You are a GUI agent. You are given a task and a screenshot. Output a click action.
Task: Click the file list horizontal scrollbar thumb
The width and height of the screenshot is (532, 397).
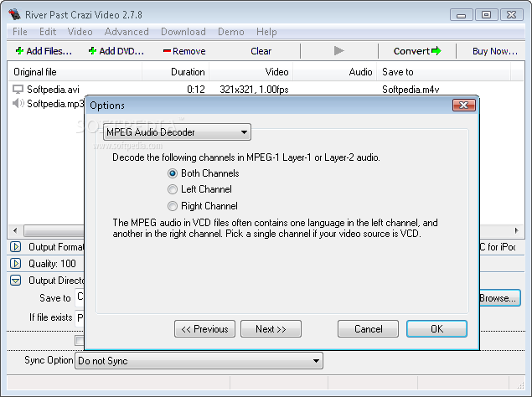pos(54,230)
